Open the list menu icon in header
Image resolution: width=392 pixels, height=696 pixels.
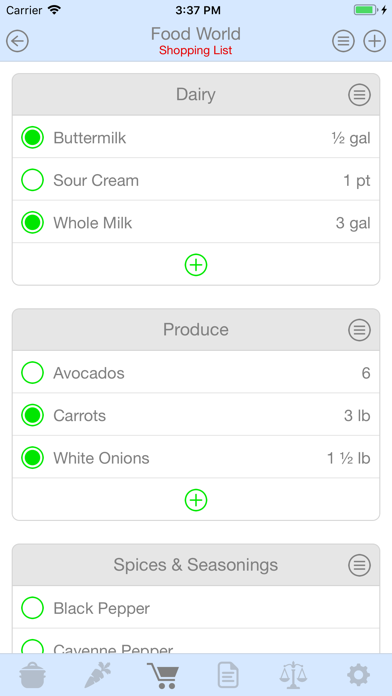pyautogui.click(x=344, y=41)
